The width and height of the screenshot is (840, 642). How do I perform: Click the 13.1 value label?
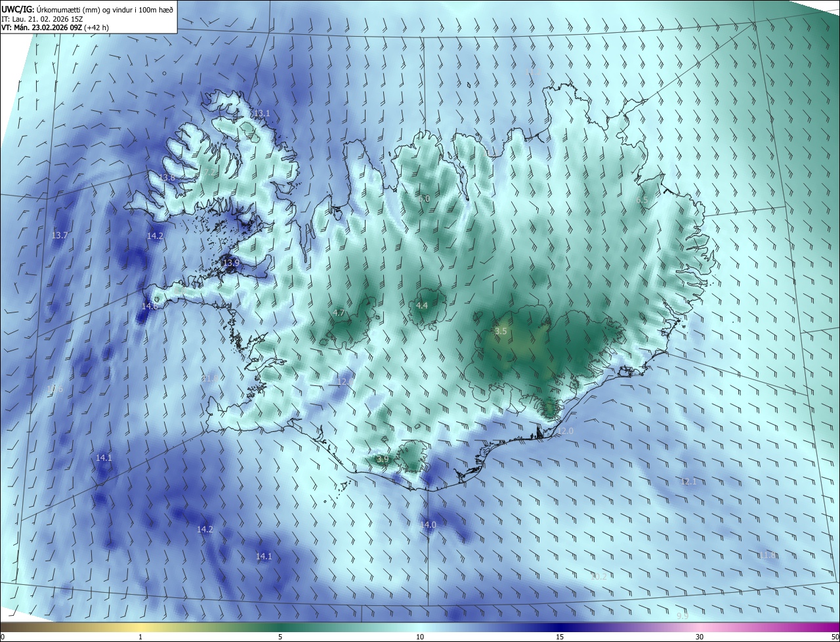click(262, 114)
